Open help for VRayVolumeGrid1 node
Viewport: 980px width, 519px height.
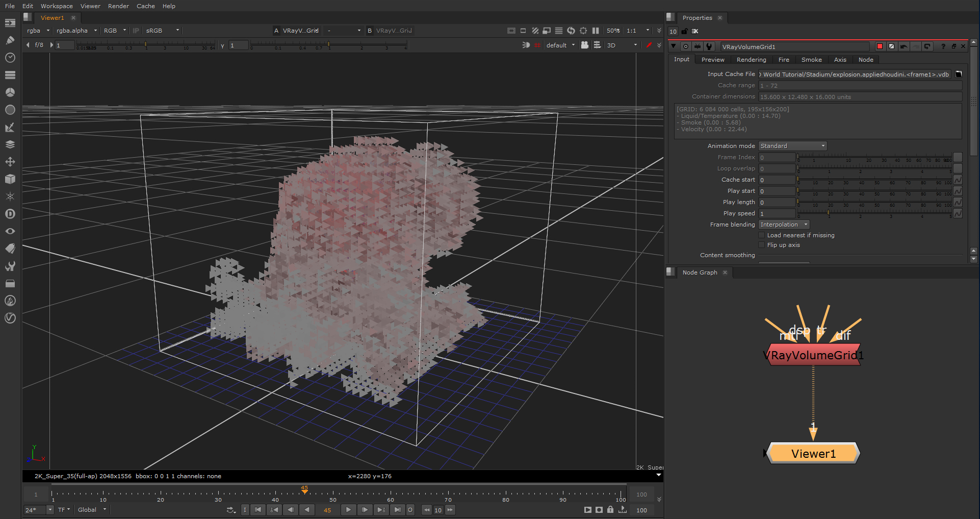tap(943, 46)
